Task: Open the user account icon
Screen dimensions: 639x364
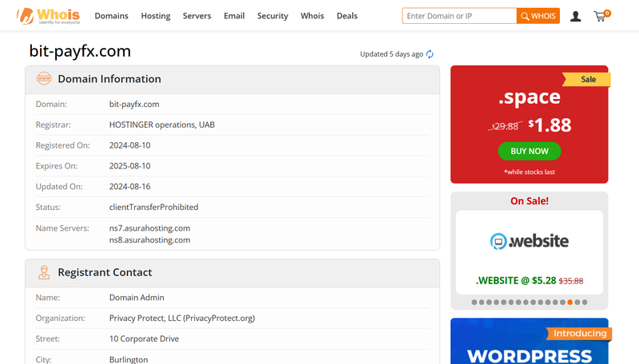Action: click(575, 16)
